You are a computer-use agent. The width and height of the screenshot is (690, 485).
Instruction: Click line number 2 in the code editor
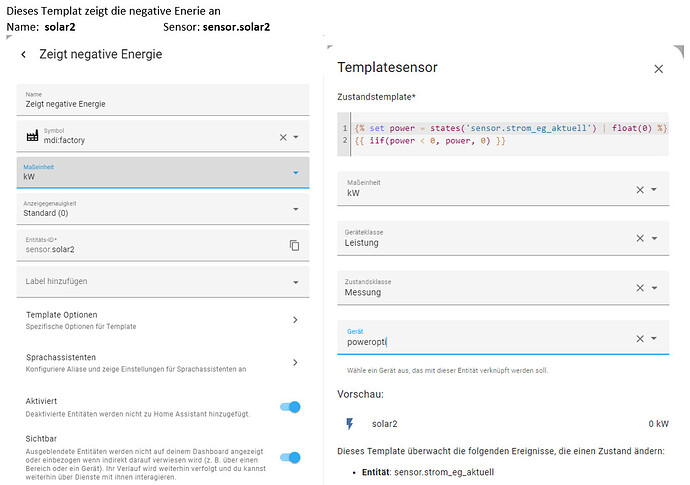[345, 141]
